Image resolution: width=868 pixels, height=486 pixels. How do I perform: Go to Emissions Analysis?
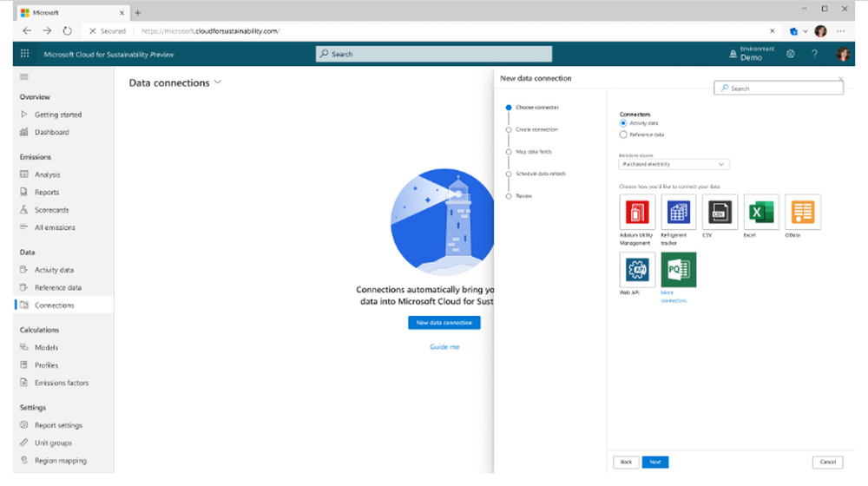(x=47, y=174)
